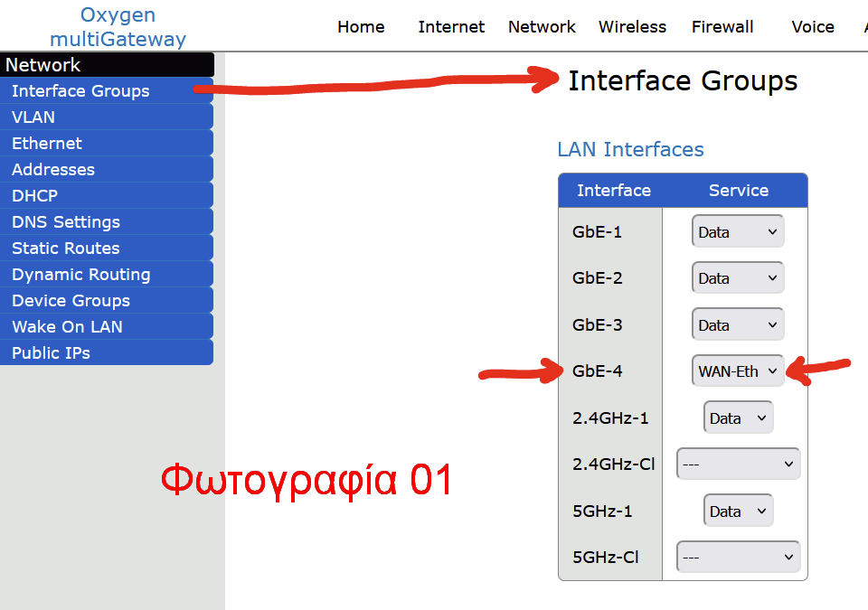Click the GbE-4 interface label
Image resolution: width=868 pixels, height=610 pixels.
(x=597, y=371)
